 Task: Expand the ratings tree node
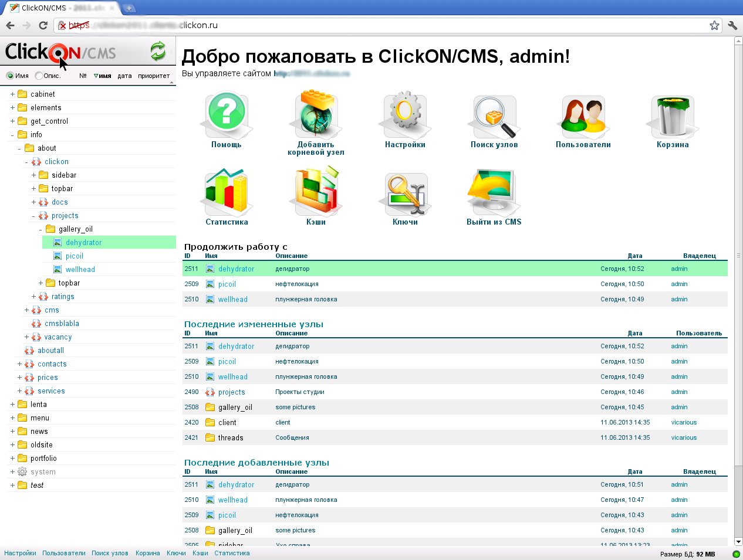(33, 296)
